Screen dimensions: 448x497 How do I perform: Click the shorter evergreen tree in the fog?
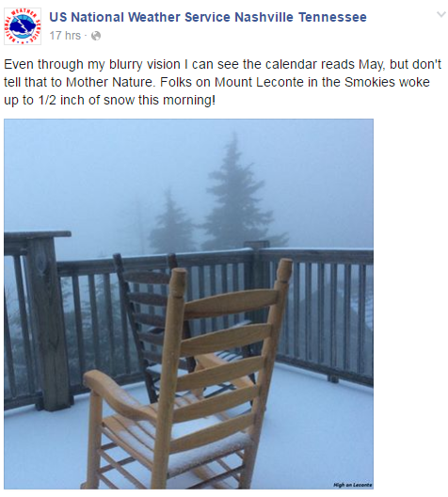(171, 223)
